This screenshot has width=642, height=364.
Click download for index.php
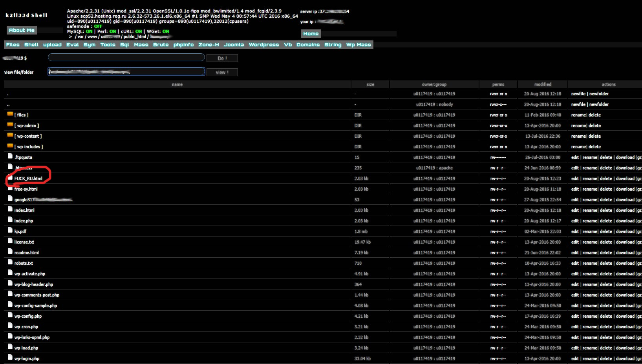(625, 221)
